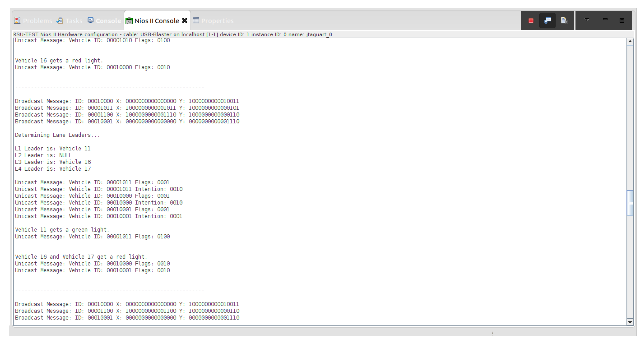This screenshot has width=644, height=345.
Task: Close the Nios II Console tab
Action: point(184,21)
